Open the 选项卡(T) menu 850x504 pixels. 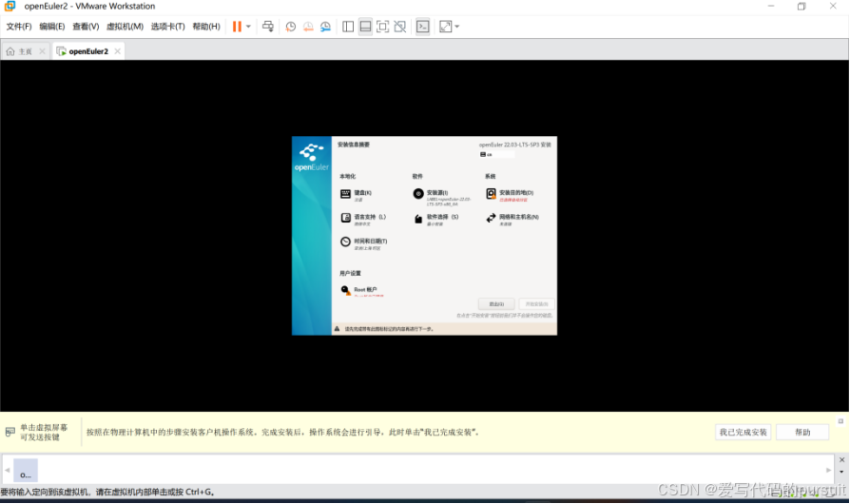click(167, 27)
